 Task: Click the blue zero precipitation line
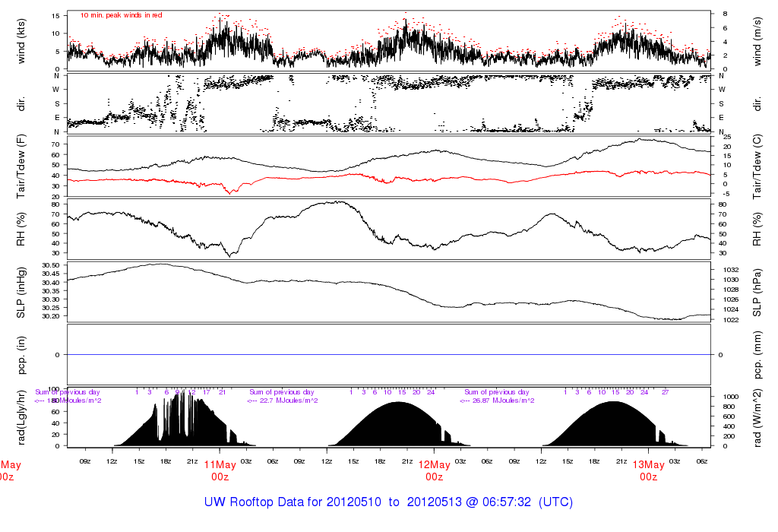click(x=389, y=355)
